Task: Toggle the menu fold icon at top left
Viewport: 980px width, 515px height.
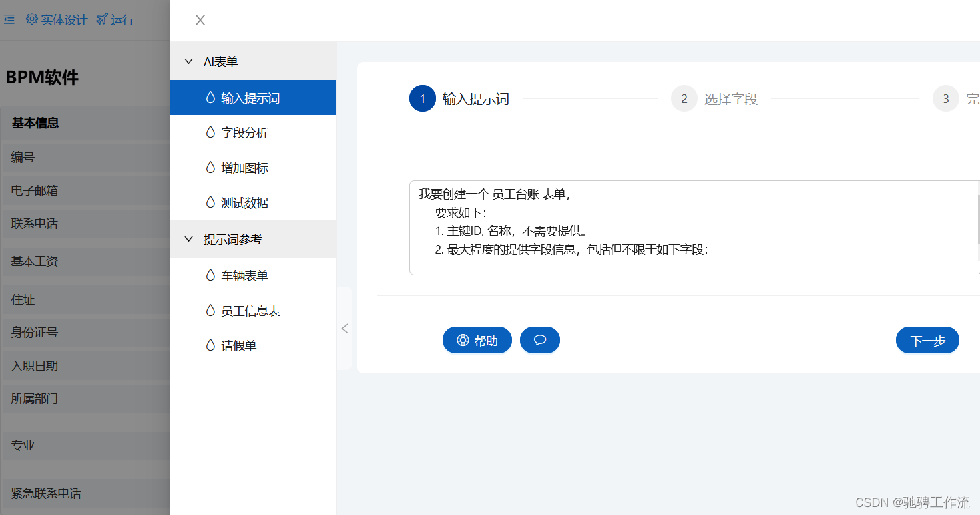Action: click(9, 20)
